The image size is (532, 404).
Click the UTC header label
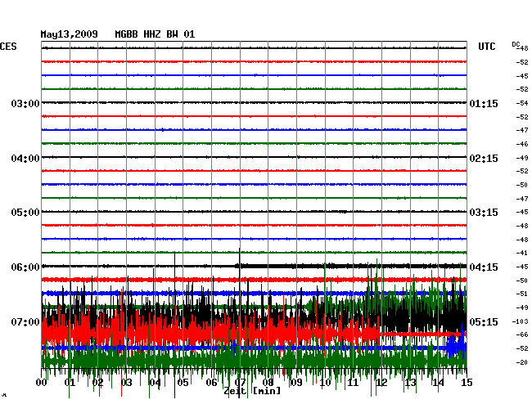tap(486, 47)
